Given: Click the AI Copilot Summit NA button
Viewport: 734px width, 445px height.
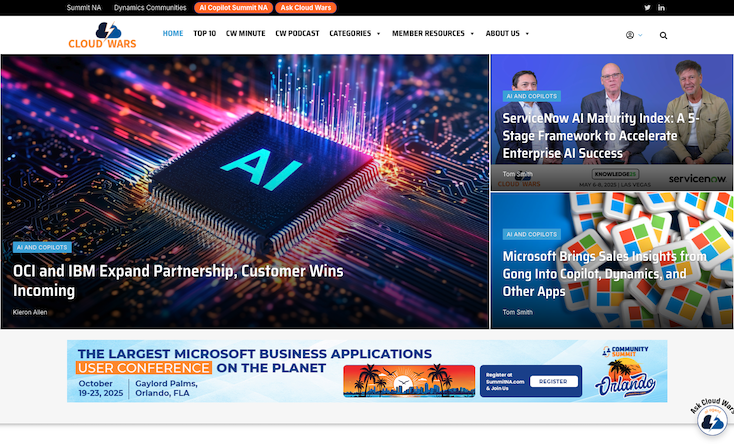Looking at the screenshot, I should tap(233, 7).
